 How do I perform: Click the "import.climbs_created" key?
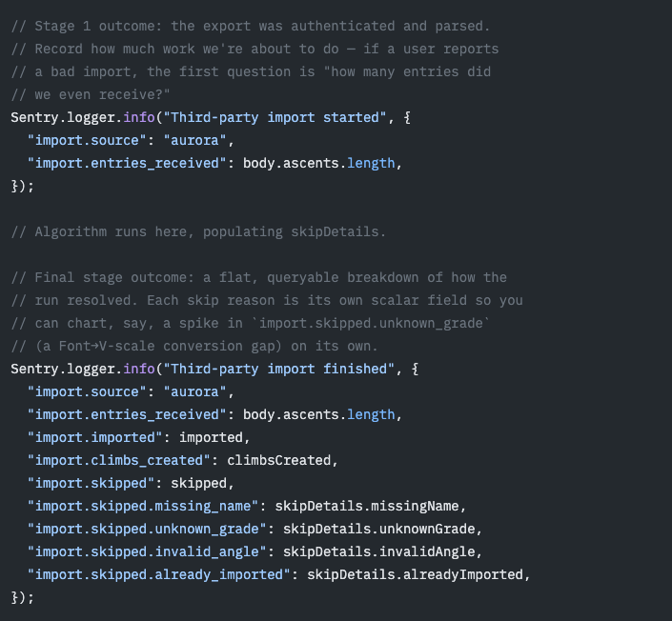[x=119, y=460]
